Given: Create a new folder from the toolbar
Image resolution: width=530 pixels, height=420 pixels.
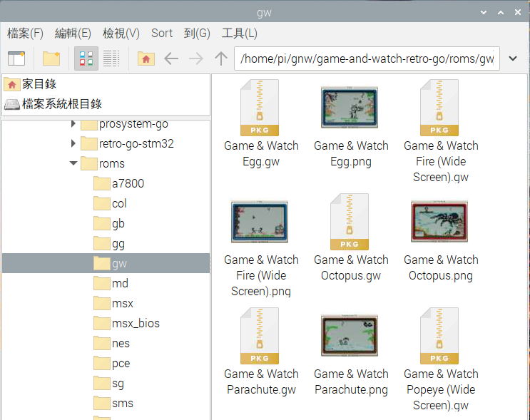Looking at the screenshot, I should (x=51, y=58).
